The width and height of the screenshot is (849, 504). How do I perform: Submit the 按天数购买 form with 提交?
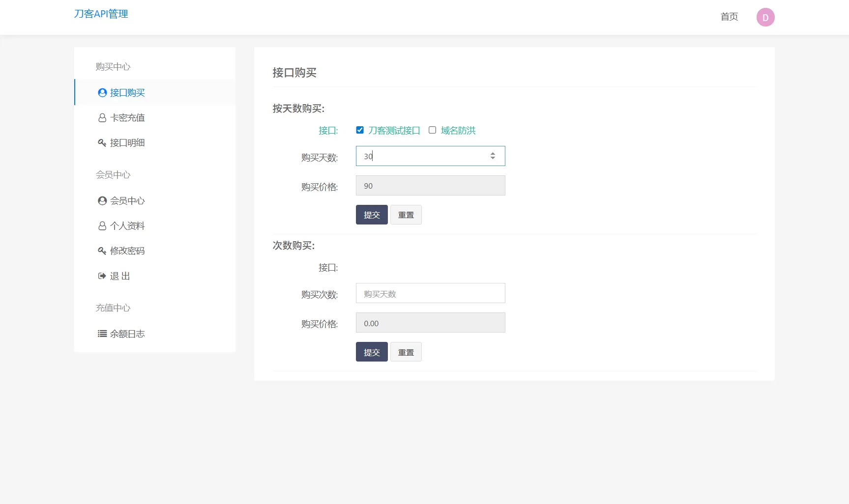coord(371,215)
